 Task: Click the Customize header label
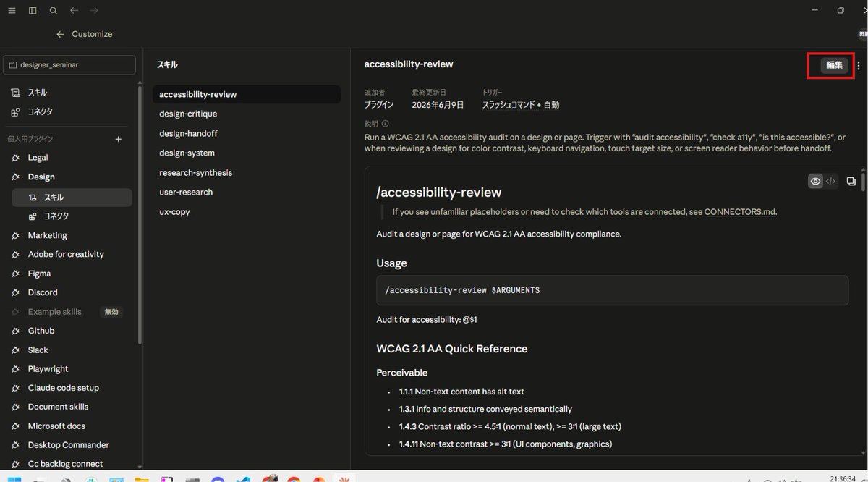coord(92,34)
